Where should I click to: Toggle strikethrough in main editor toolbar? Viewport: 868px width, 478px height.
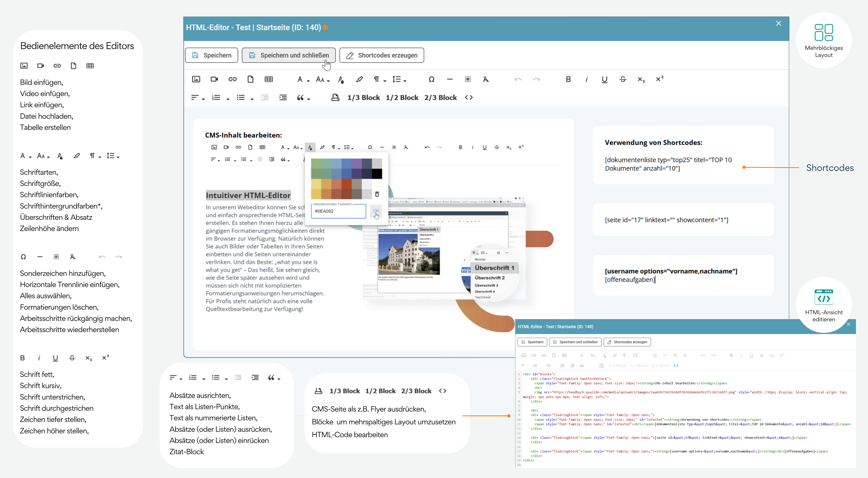coord(623,79)
